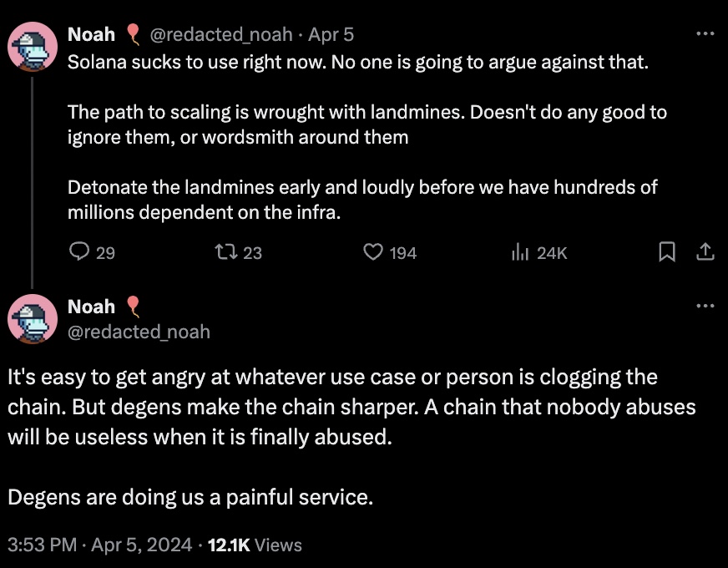Open the more options menu on the first tweet
The width and height of the screenshot is (728, 568).
(x=705, y=33)
